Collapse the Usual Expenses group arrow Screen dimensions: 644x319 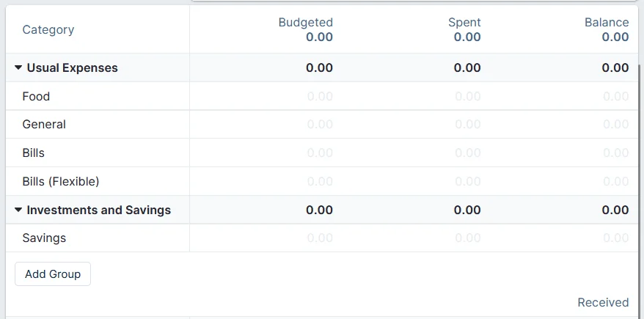coord(18,67)
